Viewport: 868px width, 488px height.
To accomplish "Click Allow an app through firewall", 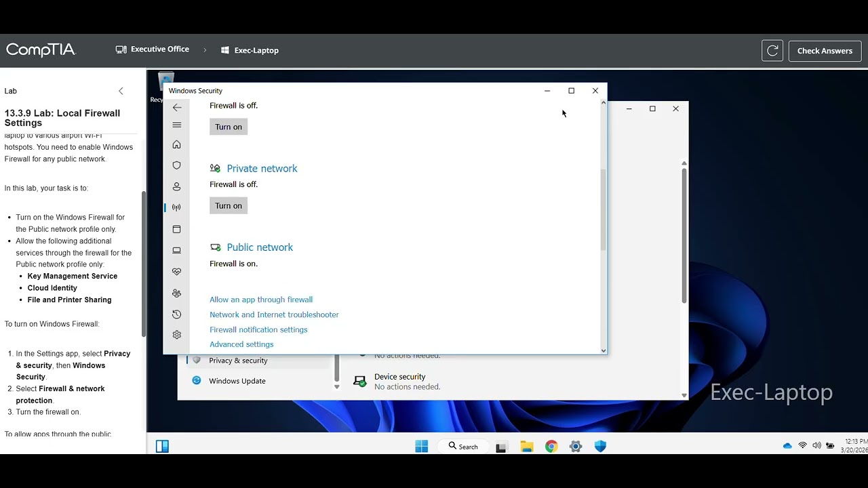I will coord(261,300).
